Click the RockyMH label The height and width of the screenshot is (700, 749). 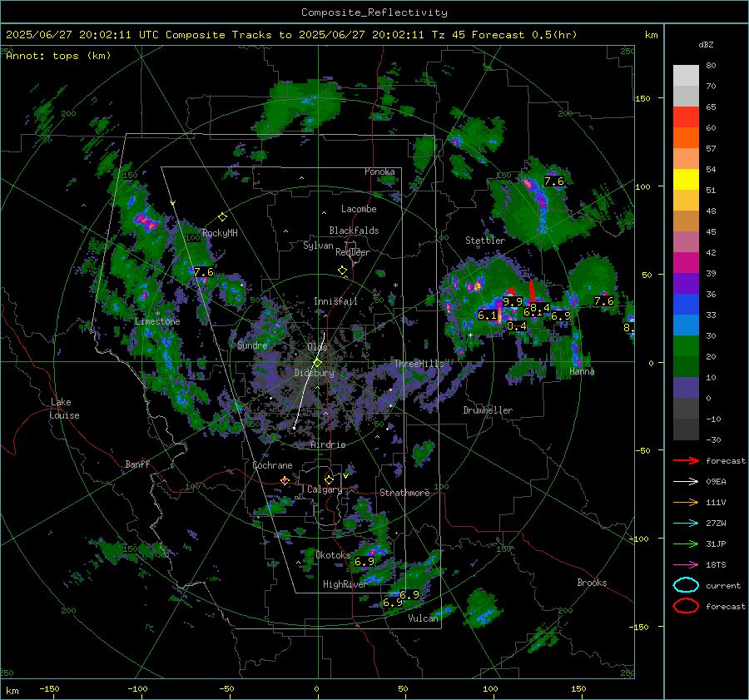pyautogui.click(x=220, y=233)
